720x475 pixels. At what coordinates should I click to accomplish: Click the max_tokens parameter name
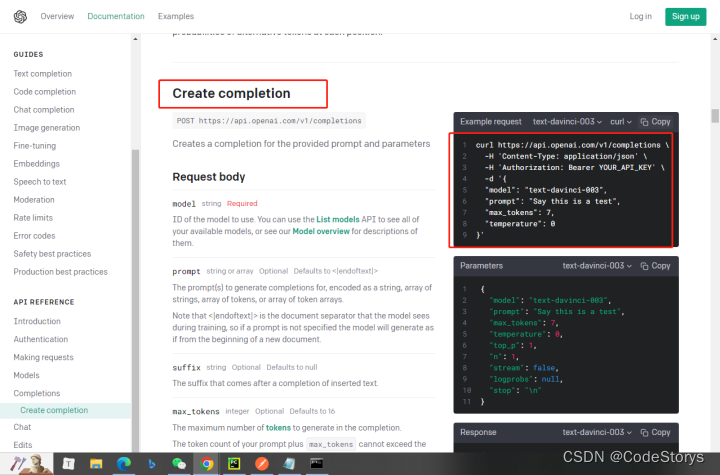tap(196, 411)
